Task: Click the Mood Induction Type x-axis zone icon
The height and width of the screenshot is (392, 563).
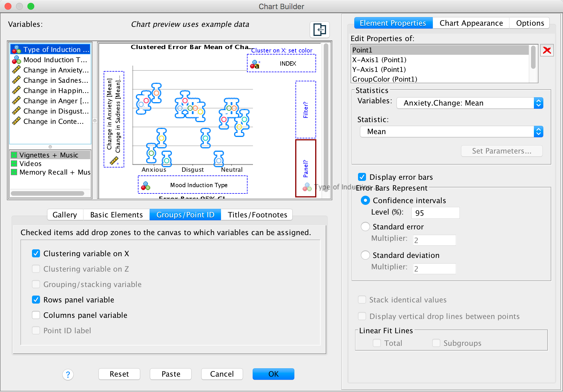Action: (x=146, y=186)
